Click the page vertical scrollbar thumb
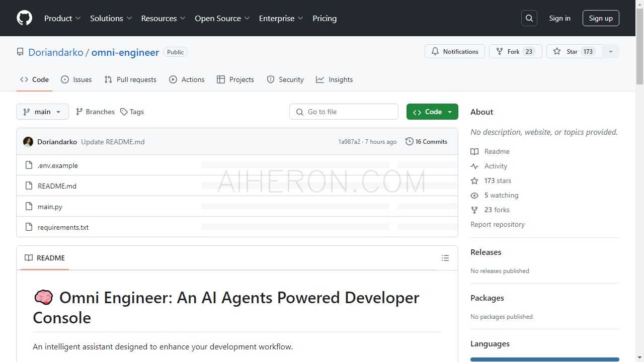The width and height of the screenshot is (644, 362). pos(639,46)
